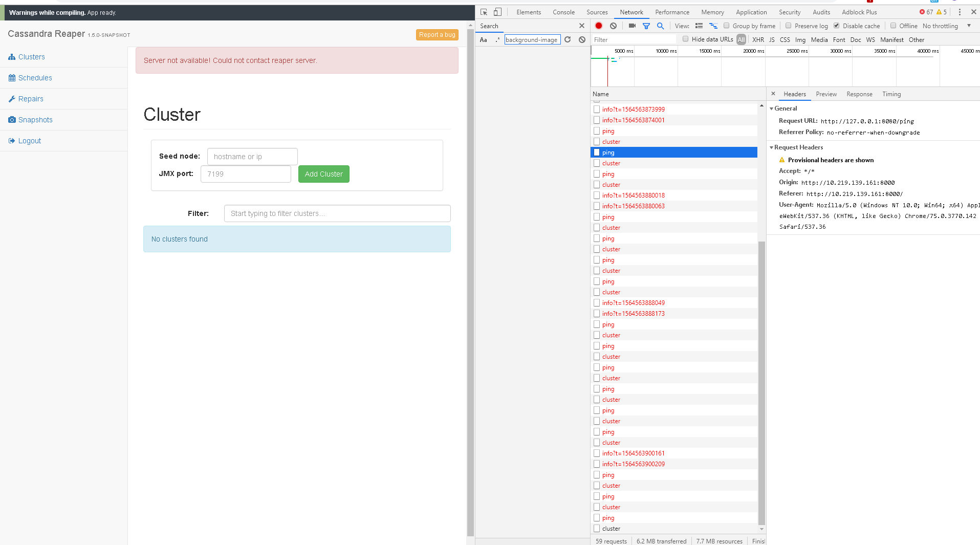Click the toggle device toolbar icon
This screenshot has width=980, height=545.
[497, 11]
